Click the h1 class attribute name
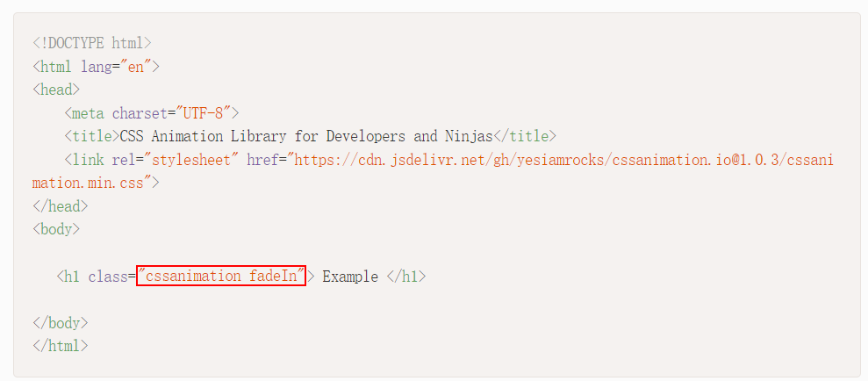The image size is (868, 381). pos(108,276)
